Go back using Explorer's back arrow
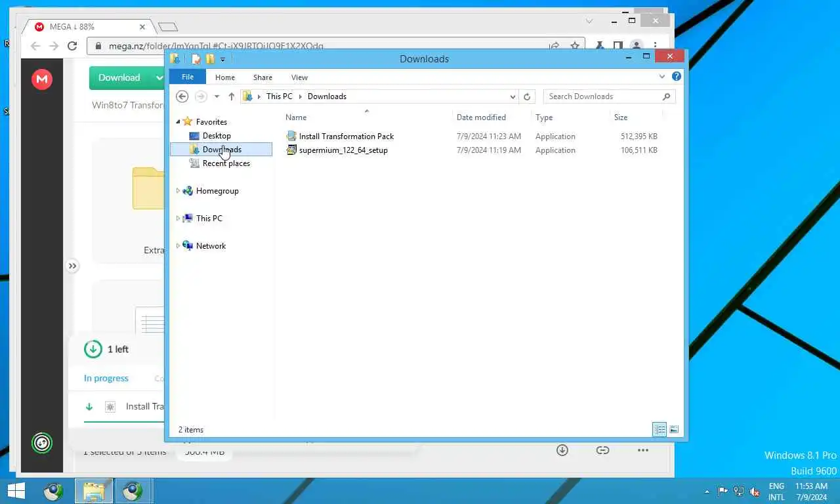 (182, 96)
